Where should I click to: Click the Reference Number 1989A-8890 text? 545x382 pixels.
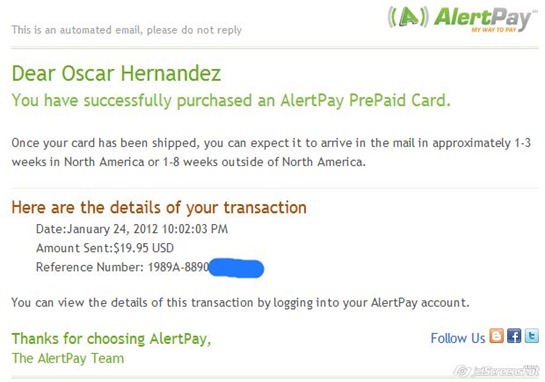click(122, 267)
